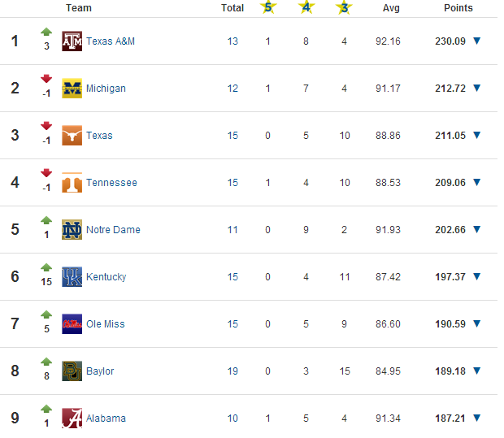Image resolution: width=504 pixels, height=438 pixels.
Task: Sort by the 4-star column header
Action: click(x=306, y=7)
